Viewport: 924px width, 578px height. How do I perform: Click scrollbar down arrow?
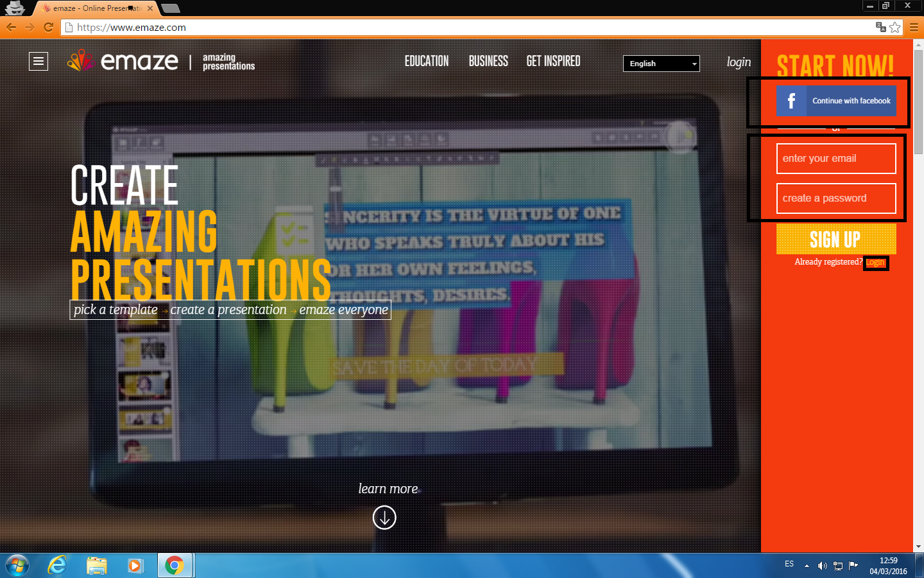(918, 547)
